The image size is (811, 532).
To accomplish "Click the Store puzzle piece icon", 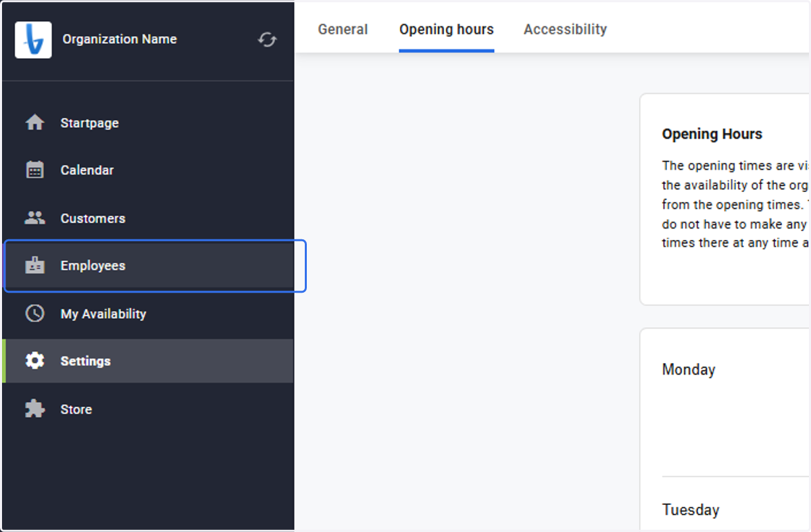I will click(34, 409).
